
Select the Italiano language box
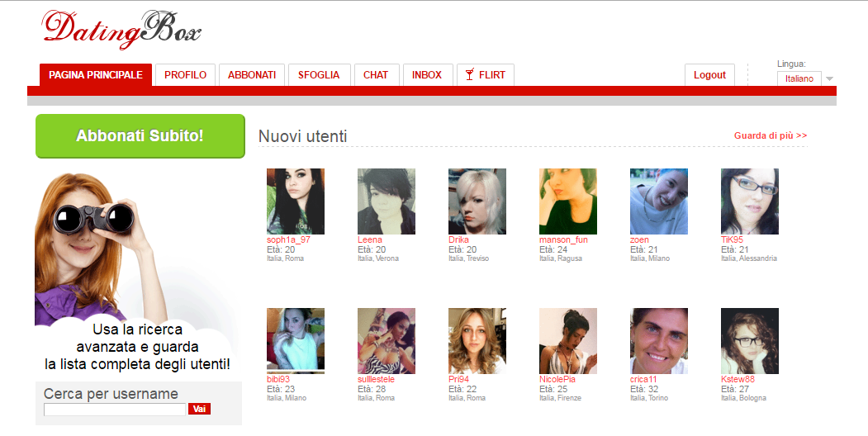click(799, 79)
